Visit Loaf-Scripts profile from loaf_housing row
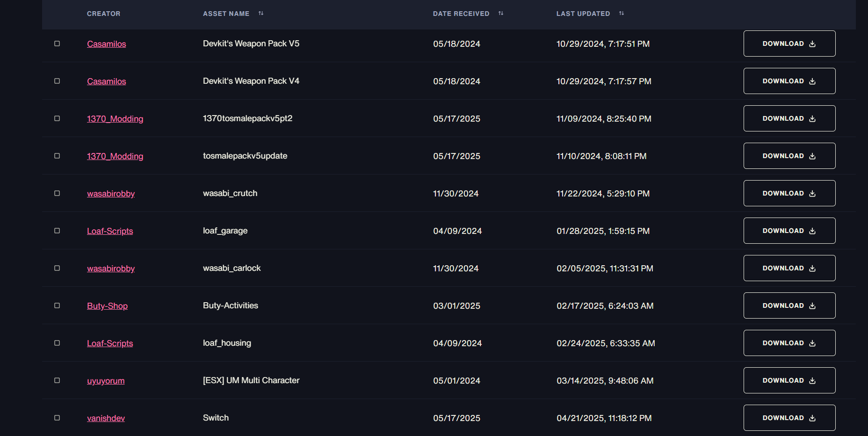Image resolution: width=868 pixels, height=436 pixels. click(110, 343)
